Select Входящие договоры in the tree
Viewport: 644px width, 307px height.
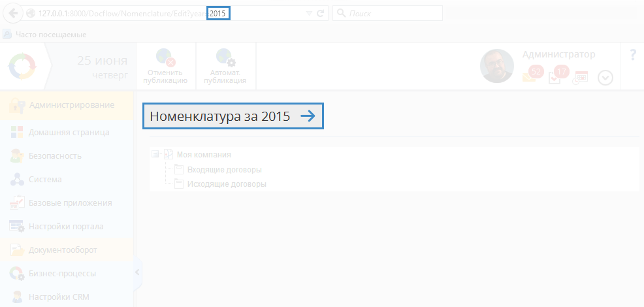tap(224, 170)
